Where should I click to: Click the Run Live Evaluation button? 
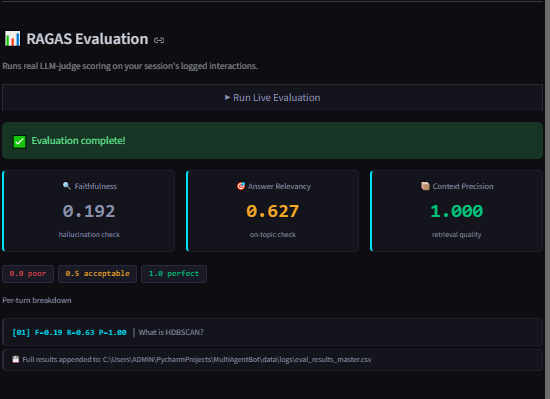(272, 97)
